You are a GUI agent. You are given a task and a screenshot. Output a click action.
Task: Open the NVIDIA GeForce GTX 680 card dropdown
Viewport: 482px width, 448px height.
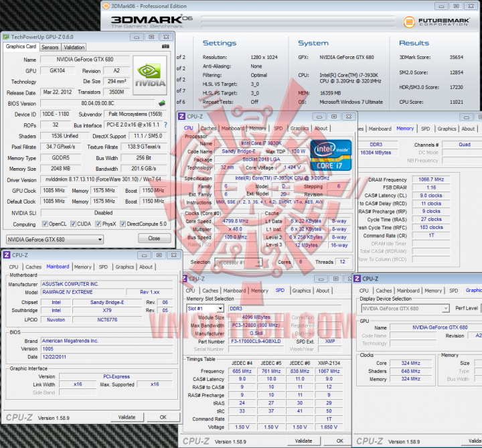[55, 239]
